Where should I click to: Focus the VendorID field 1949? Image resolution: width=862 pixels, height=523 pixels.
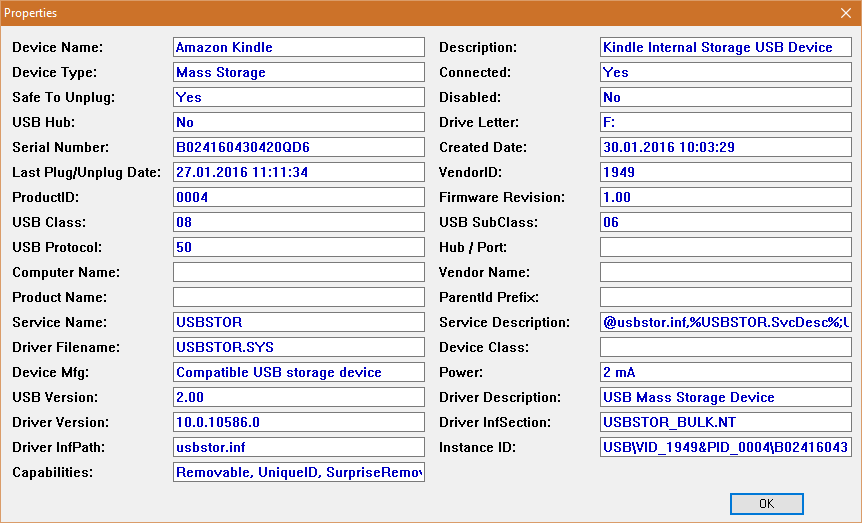tap(726, 172)
